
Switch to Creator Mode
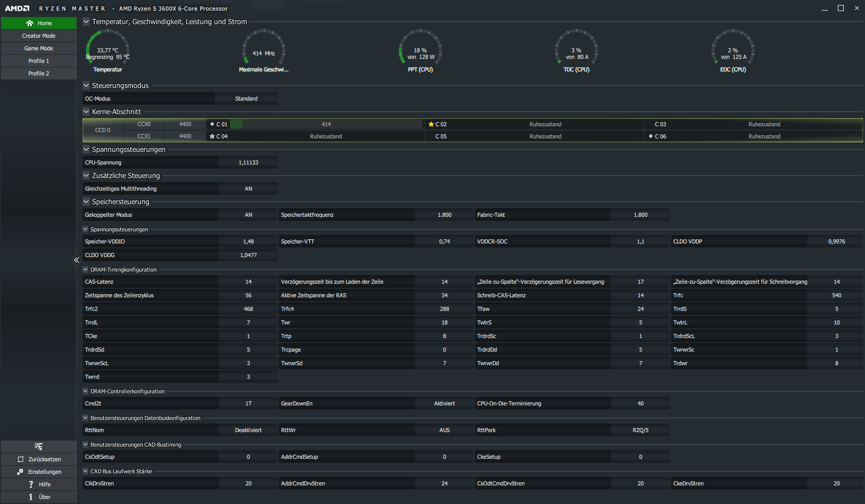click(39, 36)
